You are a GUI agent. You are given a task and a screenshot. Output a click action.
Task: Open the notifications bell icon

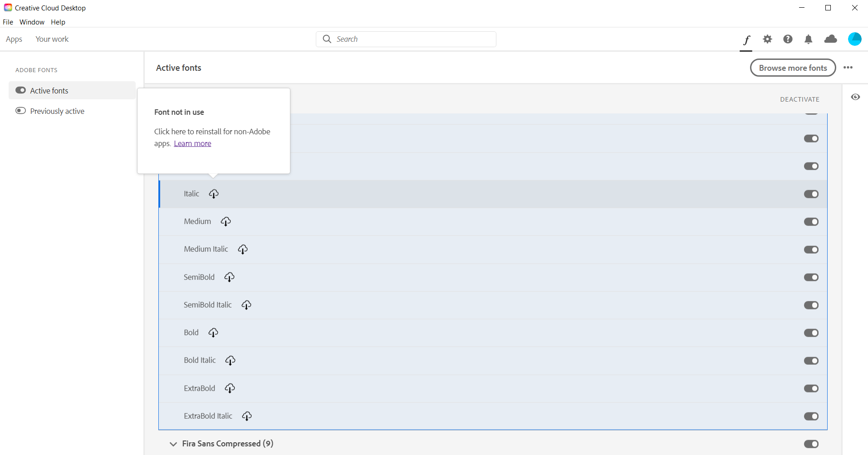pyautogui.click(x=808, y=39)
